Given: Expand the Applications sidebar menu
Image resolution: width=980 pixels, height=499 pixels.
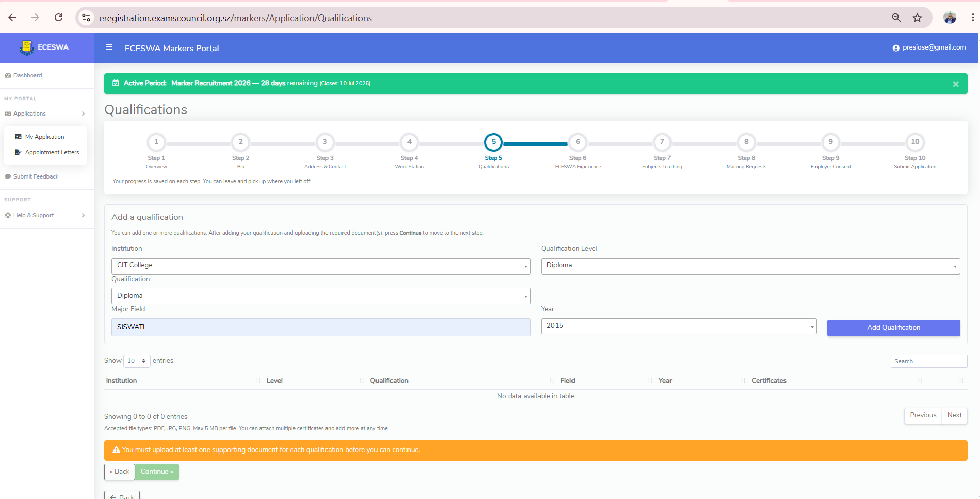Looking at the screenshot, I should pyautogui.click(x=45, y=114).
